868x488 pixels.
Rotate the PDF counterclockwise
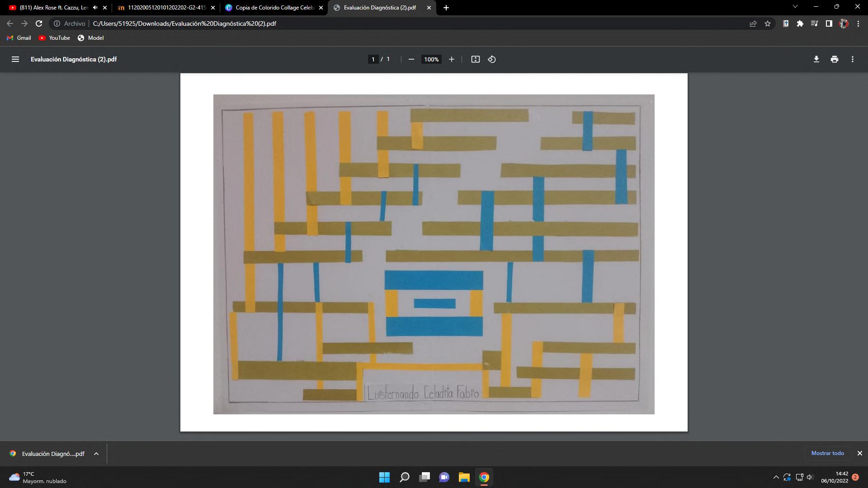tap(492, 59)
